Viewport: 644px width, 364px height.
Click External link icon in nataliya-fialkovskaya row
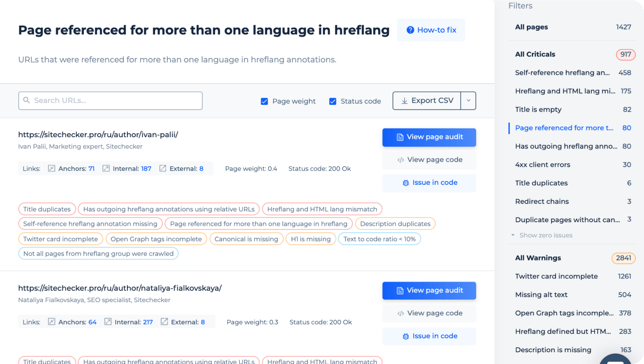(164, 322)
